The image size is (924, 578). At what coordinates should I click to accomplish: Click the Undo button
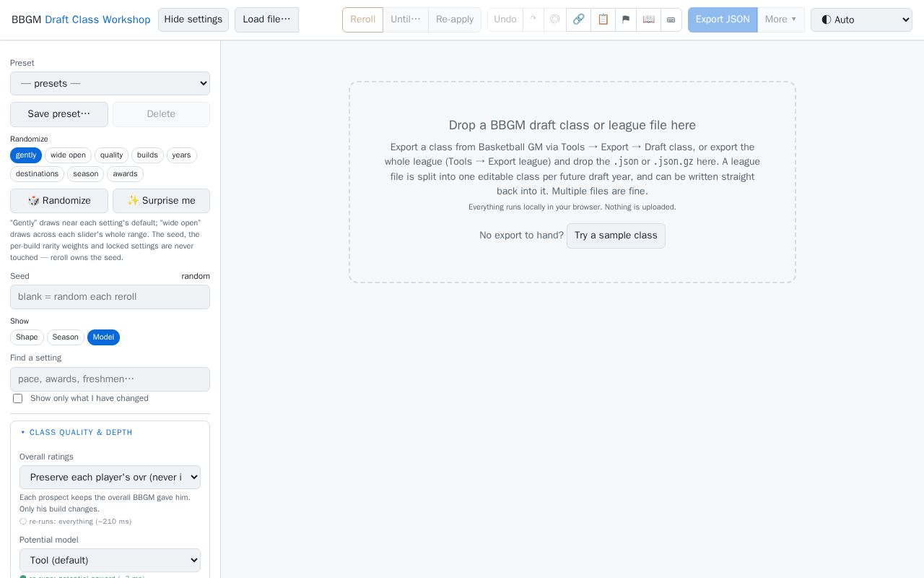(x=505, y=20)
